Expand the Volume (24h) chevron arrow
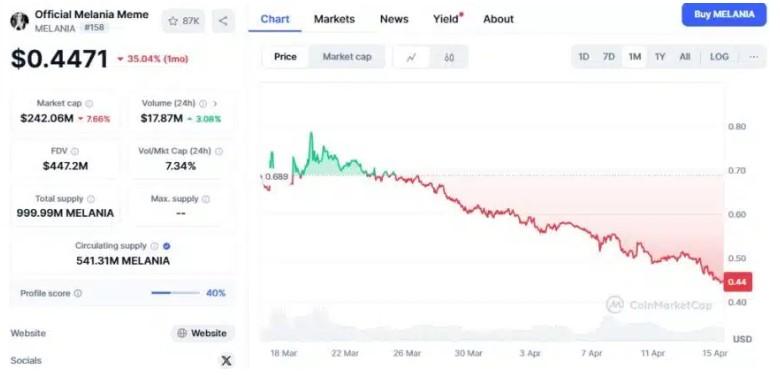This screenshot has height=375, width=780. (215, 103)
